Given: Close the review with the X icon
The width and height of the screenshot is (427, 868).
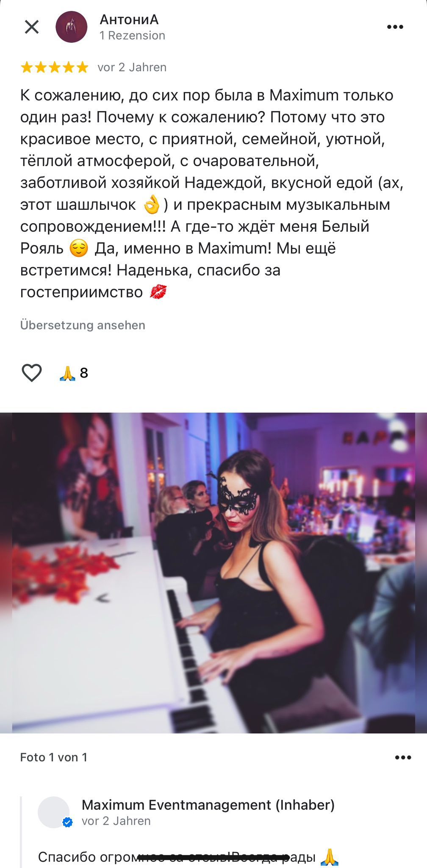Looking at the screenshot, I should click(32, 27).
